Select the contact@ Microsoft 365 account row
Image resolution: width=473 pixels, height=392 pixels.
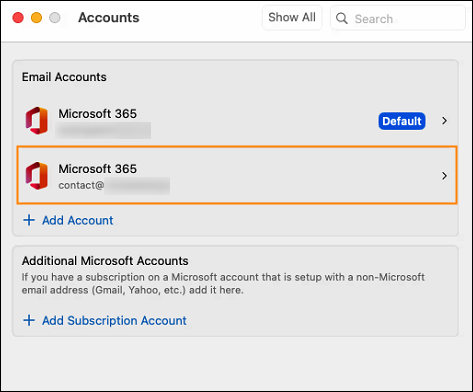pyautogui.click(x=237, y=175)
